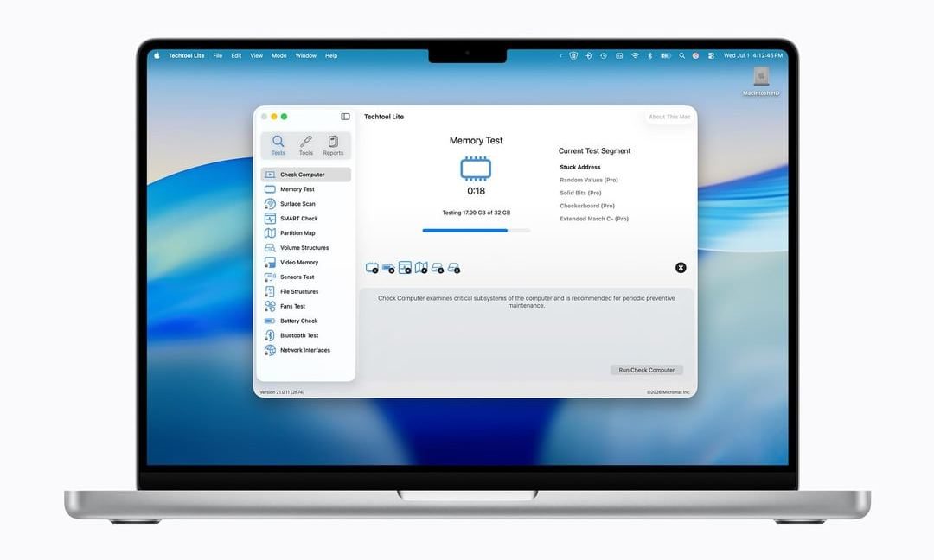
Task: Open the View menu
Action: point(256,55)
